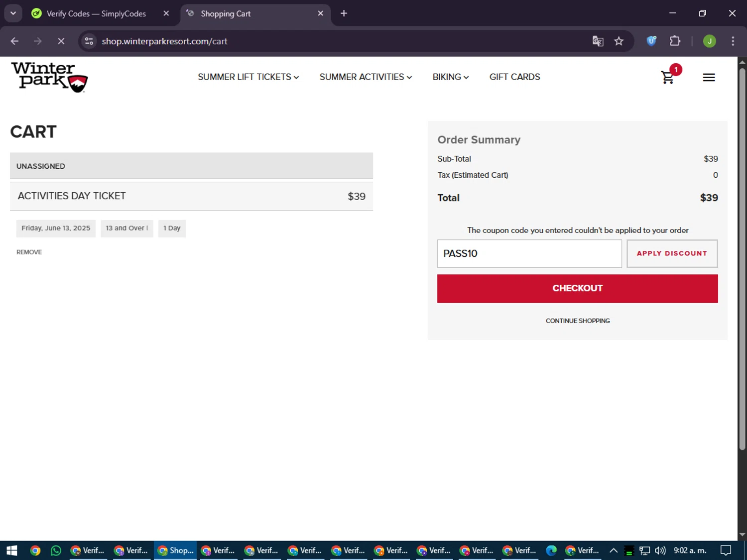Screen dimensions: 747x560
Task: Switch to Verify Codes — SimplyCodes tab
Action: (x=96, y=13)
